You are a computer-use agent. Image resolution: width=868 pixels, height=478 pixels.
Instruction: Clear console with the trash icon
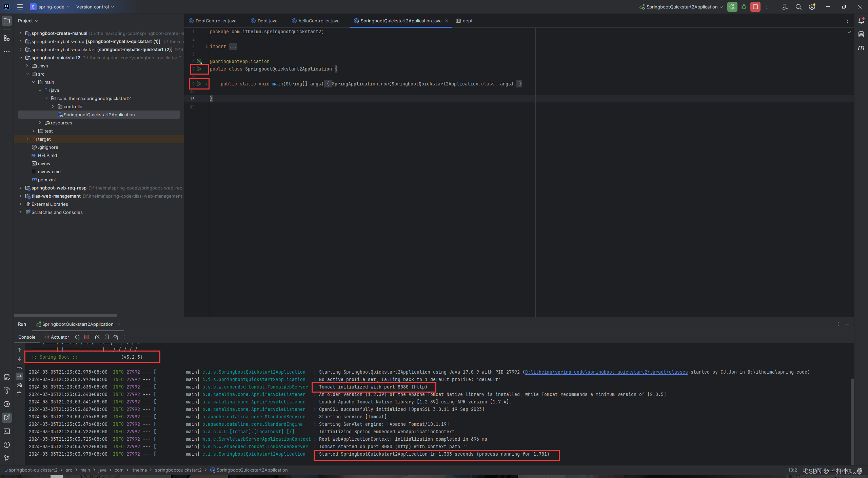pos(19,394)
